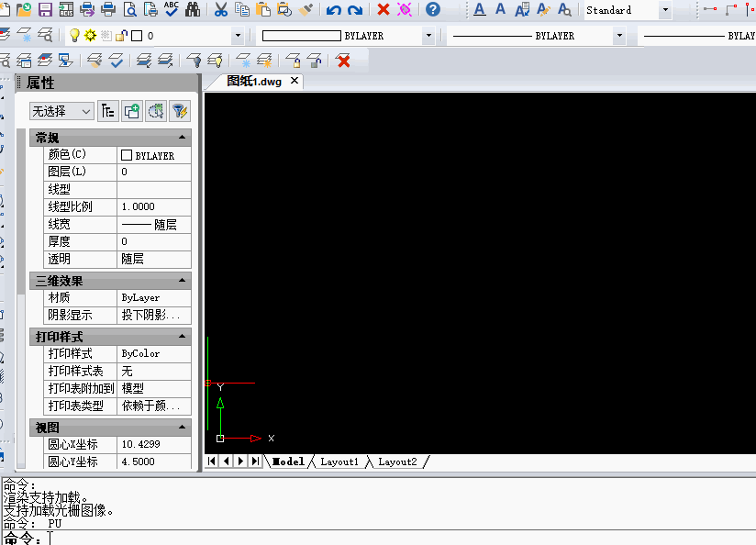Open the 无选择 selection dropdown
Image resolution: width=756 pixels, height=545 pixels.
pos(61,111)
